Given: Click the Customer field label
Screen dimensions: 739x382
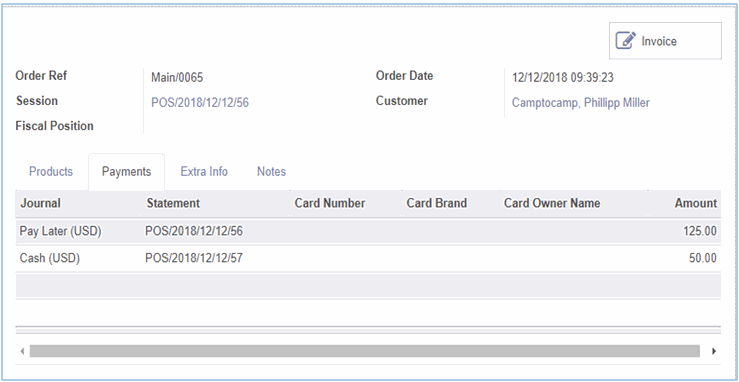Looking at the screenshot, I should [x=402, y=101].
